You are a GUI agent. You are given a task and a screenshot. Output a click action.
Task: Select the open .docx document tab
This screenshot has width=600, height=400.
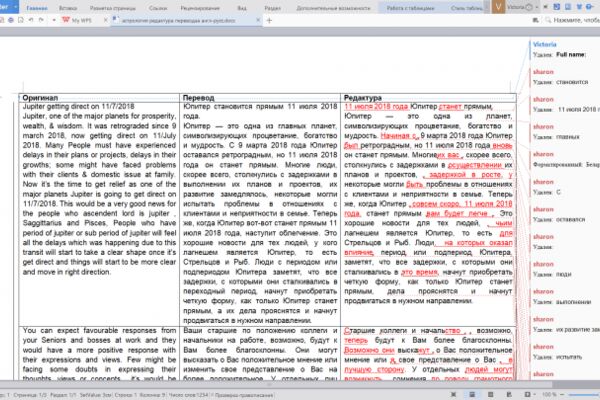[x=179, y=20]
